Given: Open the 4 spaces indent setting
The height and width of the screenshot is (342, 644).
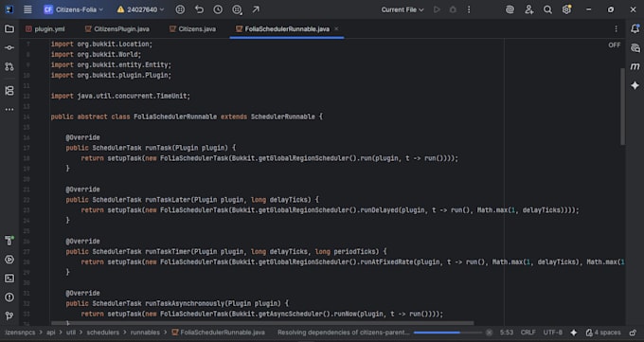Looking at the screenshot, I should pos(603,333).
